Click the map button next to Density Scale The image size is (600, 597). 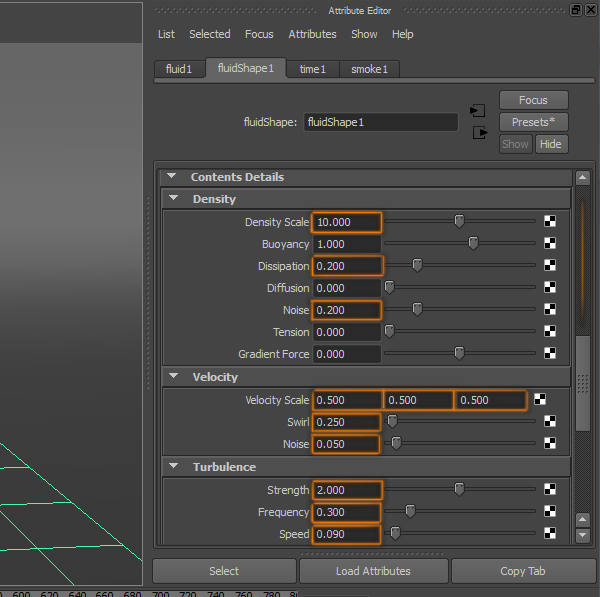click(550, 222)
